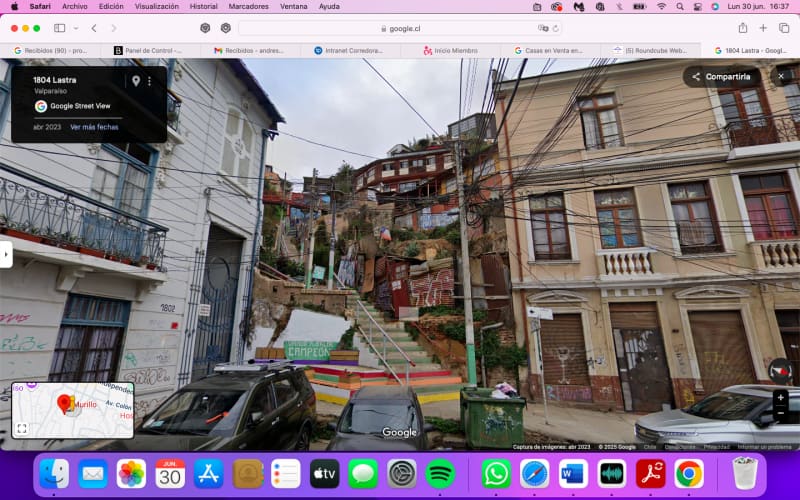
Task: Open Finder from the Dock
Action: pyautogui.click(x=54, y=473)
